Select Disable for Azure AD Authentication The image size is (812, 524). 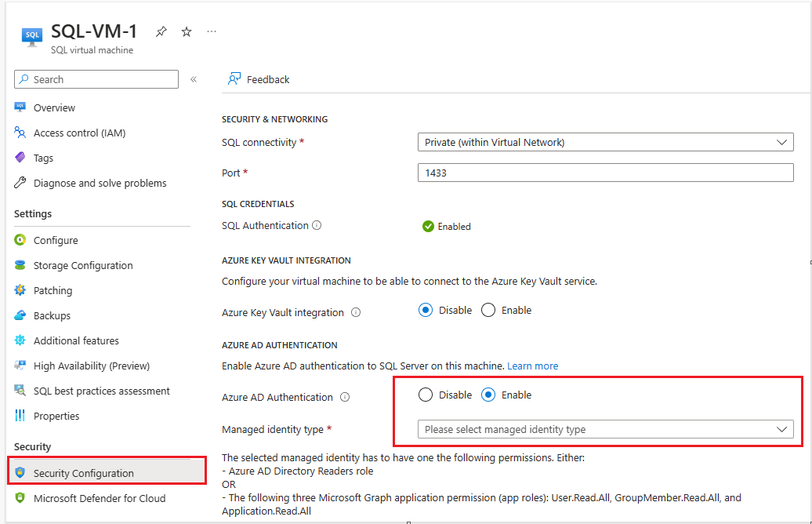426,395
